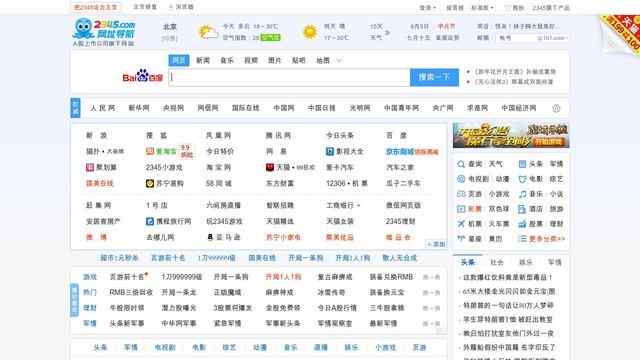Open the gear settings on the news sites bar

(556, 108)
